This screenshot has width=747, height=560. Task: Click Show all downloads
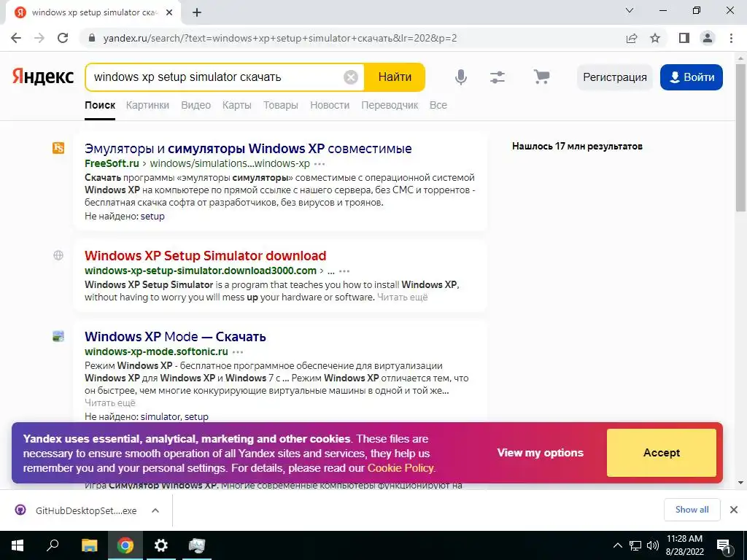pyautogui.click(x=692, y=510)
